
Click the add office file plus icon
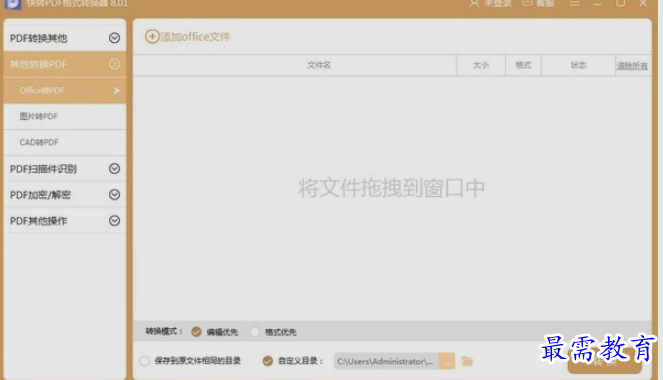point(152,37)
